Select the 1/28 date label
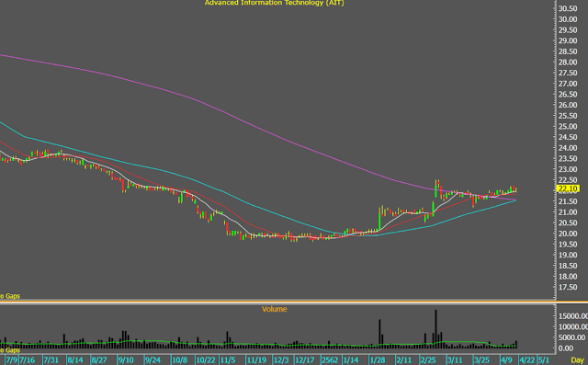The height and width of the screenshot is (365, 588). (x=378, y=360)
